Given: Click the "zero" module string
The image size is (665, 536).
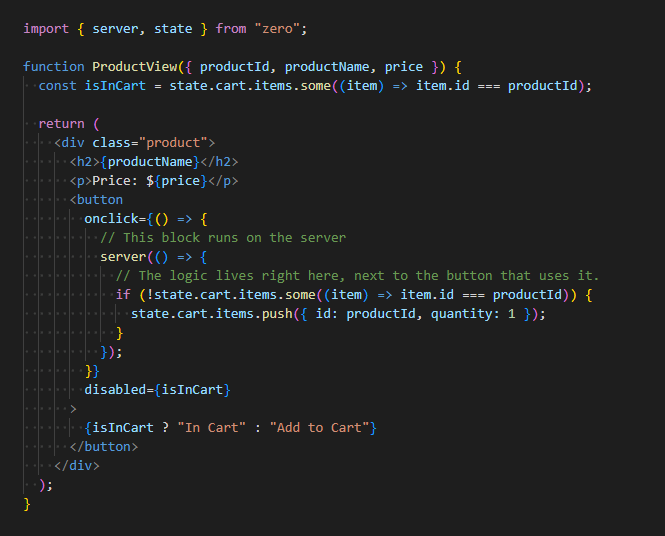Looking at the screenshot, I should (x=280, y=28).
